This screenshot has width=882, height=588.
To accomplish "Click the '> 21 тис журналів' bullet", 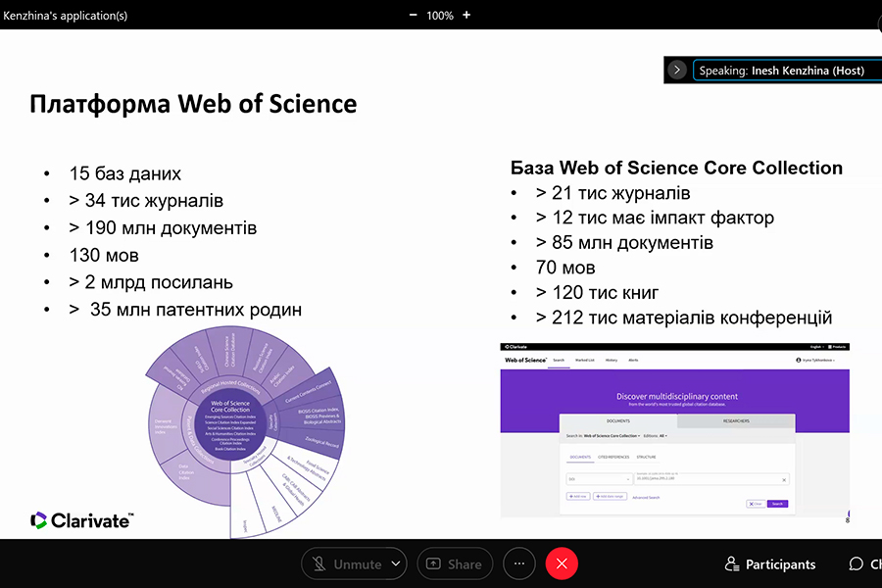I will [613, 193].
